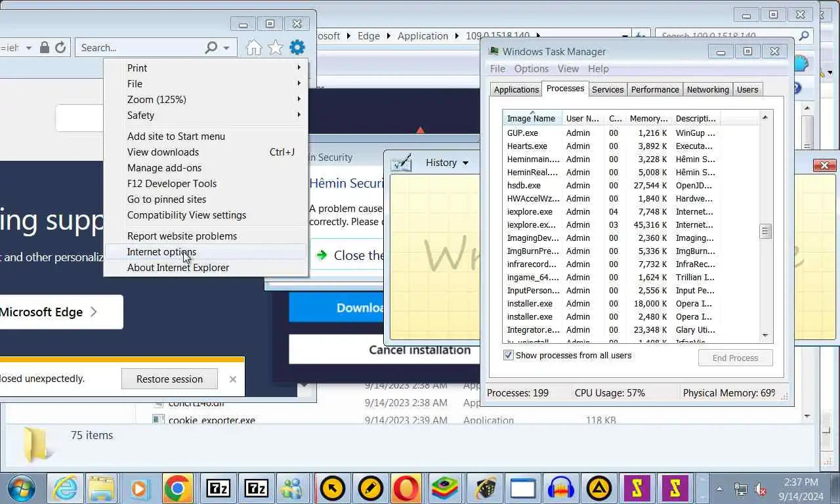Open the Favorites star in Internet Explorer
Screen dimensions: 840x504
point(276,47)
